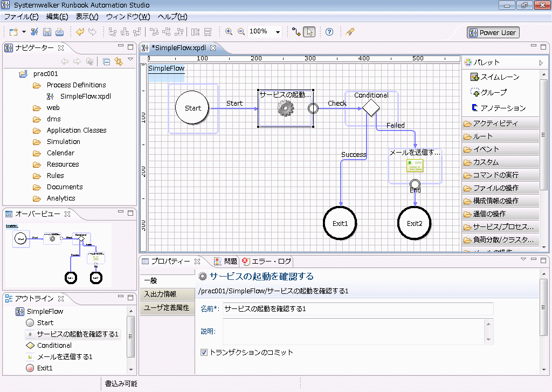This screenshot has width=552, height=392.
Task: Toggle Link with Editor in Navigator
Action: [119, 62]
